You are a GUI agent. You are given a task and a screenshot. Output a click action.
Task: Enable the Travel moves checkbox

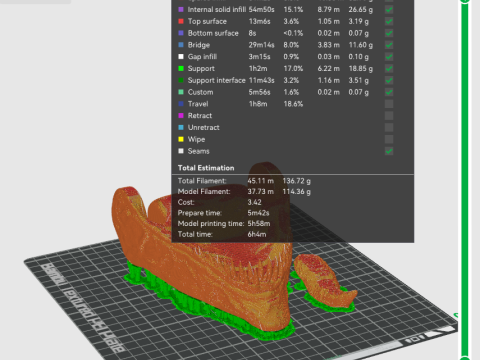pyautogui.click(x=389, y=104)
